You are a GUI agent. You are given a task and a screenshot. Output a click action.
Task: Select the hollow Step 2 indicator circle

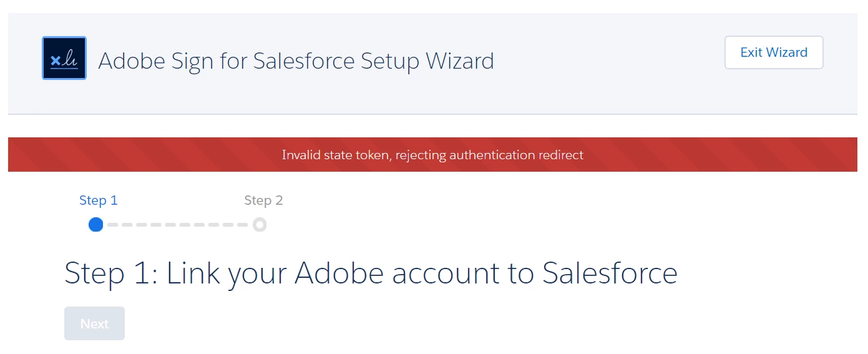[260, 225]
